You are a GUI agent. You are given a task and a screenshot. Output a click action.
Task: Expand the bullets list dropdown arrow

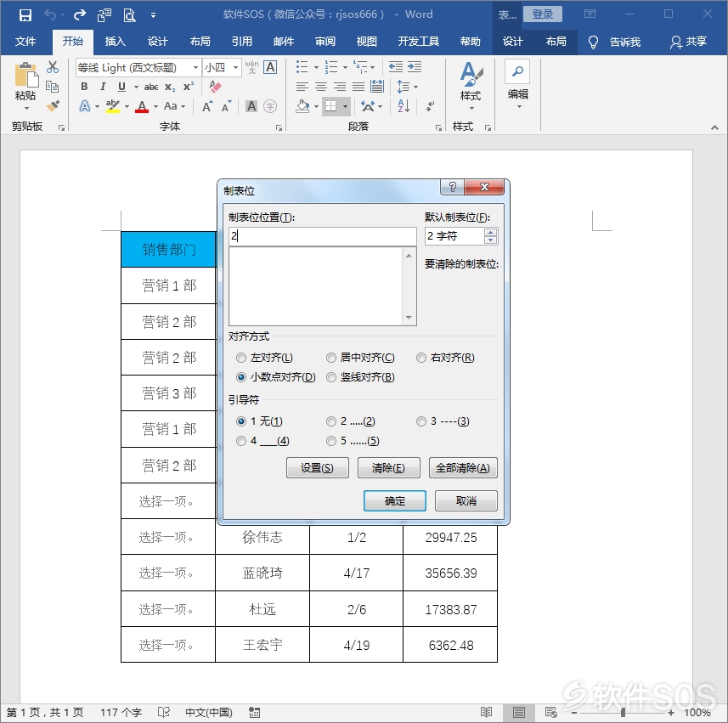click(x=316, y=67)
